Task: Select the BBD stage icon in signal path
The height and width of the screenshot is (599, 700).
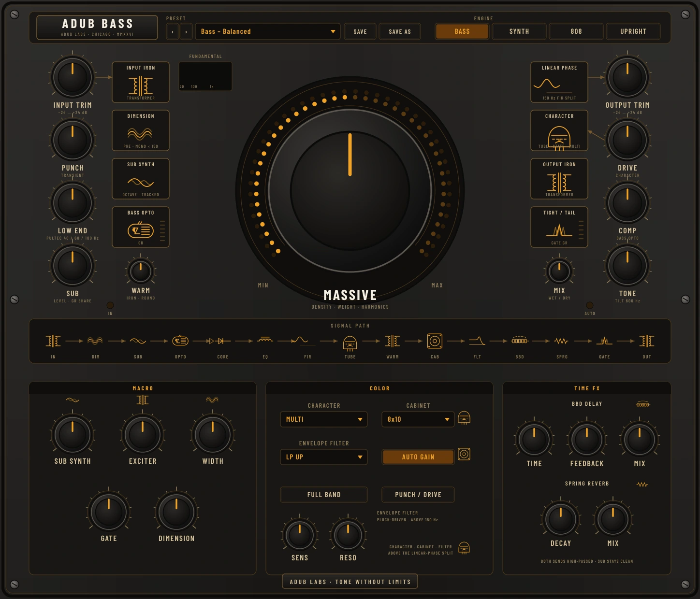Action: (x=520, y=341)
